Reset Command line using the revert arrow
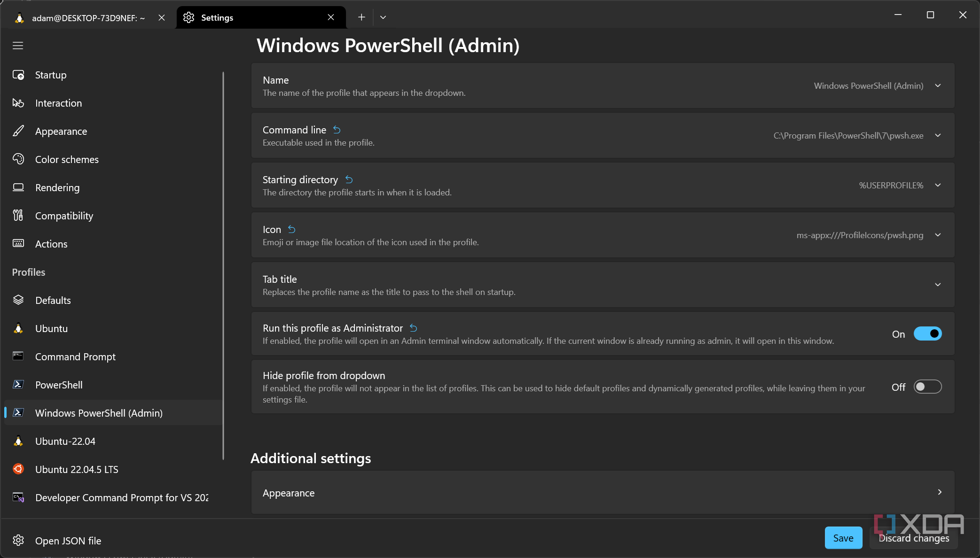Image resolution: width=980 pixels, height=558 pixels. click(x=337, y=130)
